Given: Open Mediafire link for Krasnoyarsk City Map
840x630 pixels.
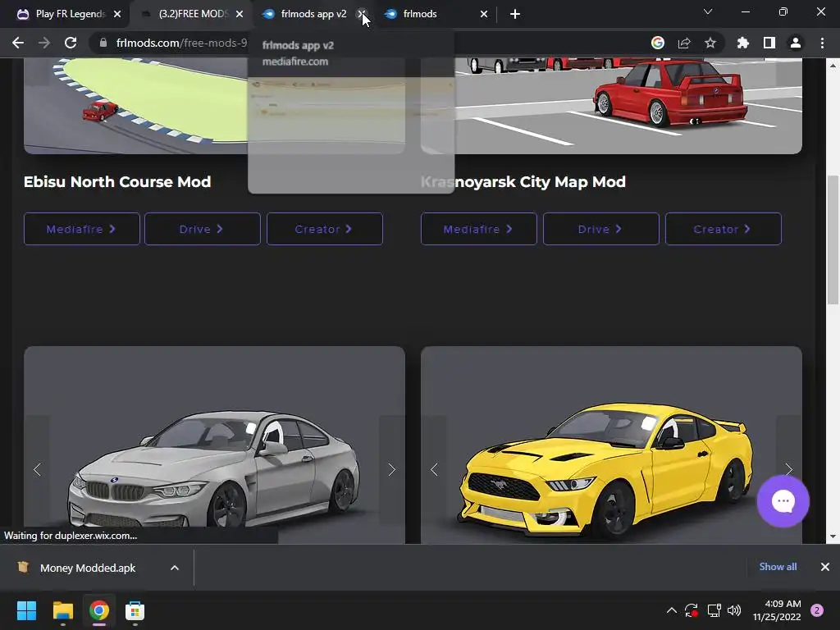Looking at the screenshot, I should (478, 229).
